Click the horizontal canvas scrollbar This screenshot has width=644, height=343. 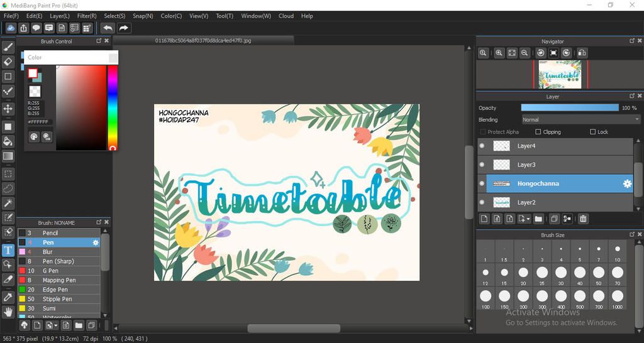point(294,328)
